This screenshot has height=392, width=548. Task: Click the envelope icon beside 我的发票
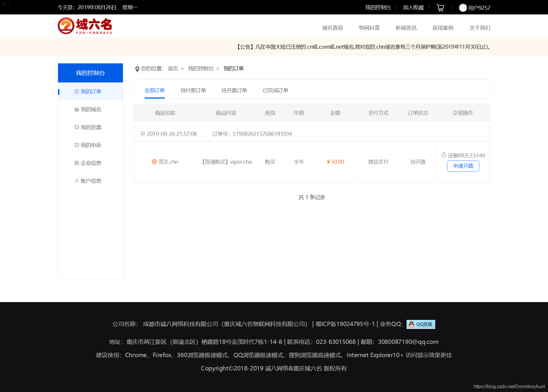click(76, 127)
